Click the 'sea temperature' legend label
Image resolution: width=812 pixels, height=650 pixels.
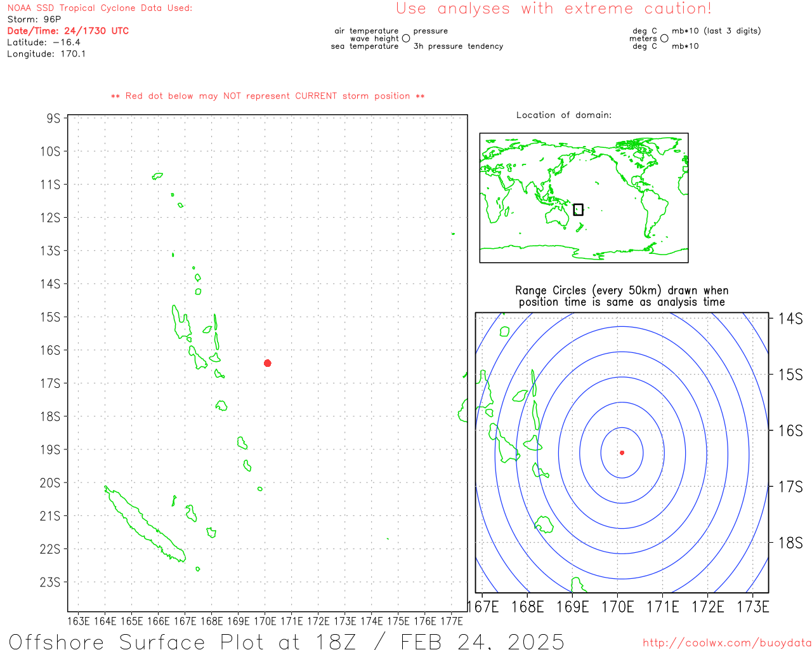(x=365, y=46)
